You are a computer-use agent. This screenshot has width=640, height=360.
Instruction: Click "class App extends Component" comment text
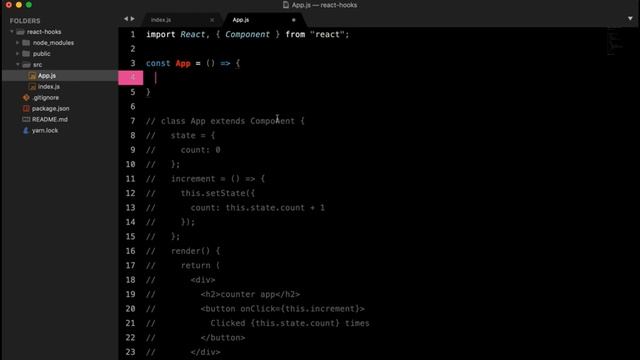pos(227,121)
